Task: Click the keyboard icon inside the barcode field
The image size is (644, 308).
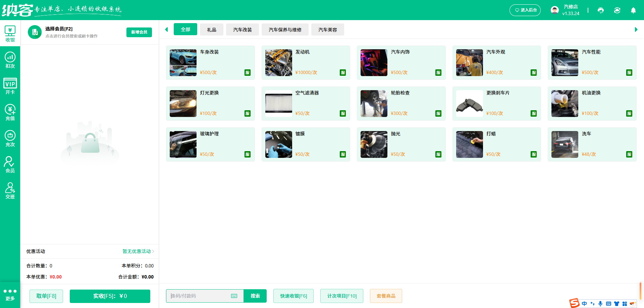Action: [x=234, y=296]
